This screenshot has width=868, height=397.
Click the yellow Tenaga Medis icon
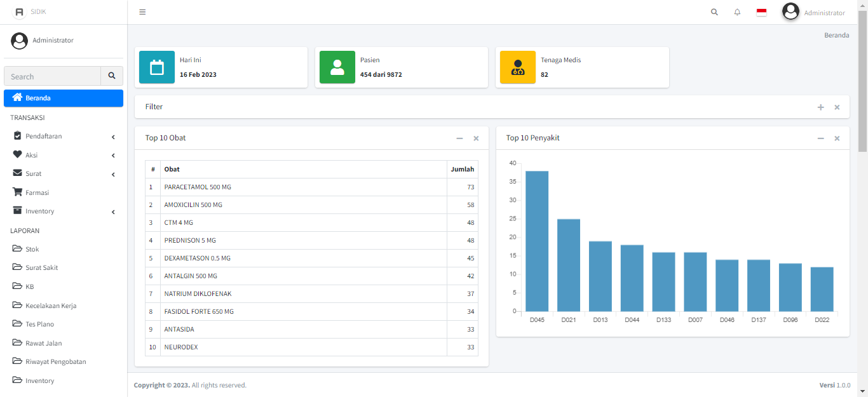coord(518,67)
